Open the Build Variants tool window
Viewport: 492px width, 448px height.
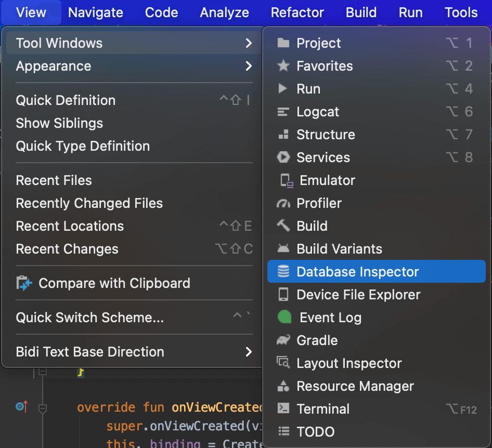click(x=377, y=249)
